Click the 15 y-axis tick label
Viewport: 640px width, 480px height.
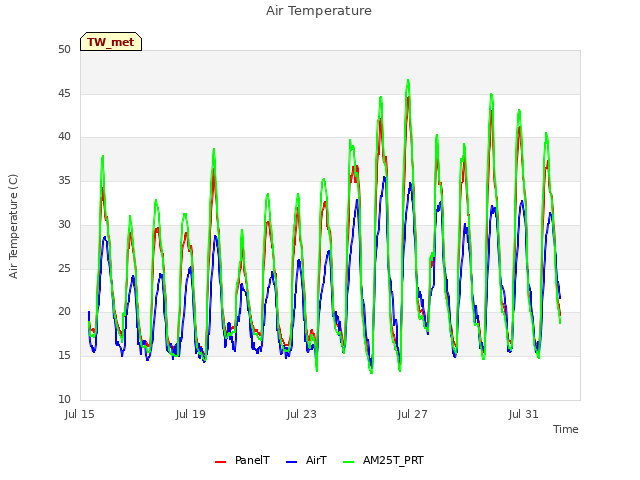click(x=64, y=356)
